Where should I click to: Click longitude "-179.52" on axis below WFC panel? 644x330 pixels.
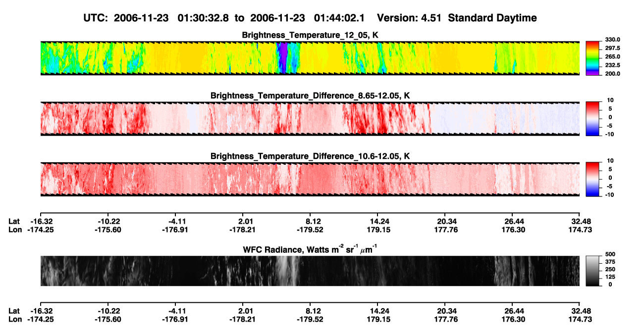click(x=310, y=319)
